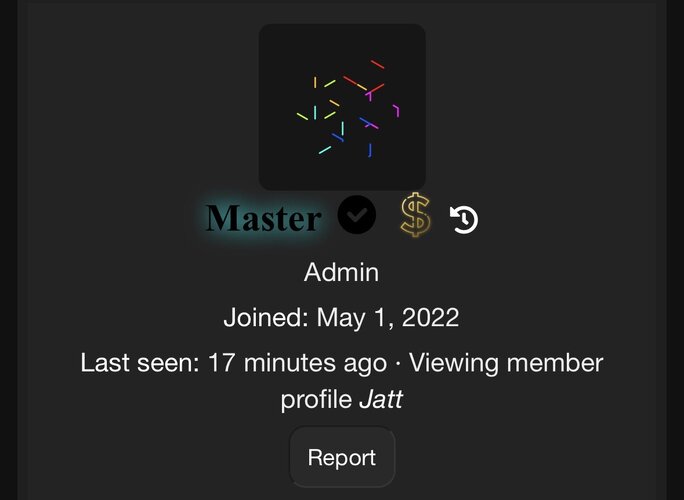Report this member with the Report button
The height and width of the screenshot is (500, 684).
(342, 457)
